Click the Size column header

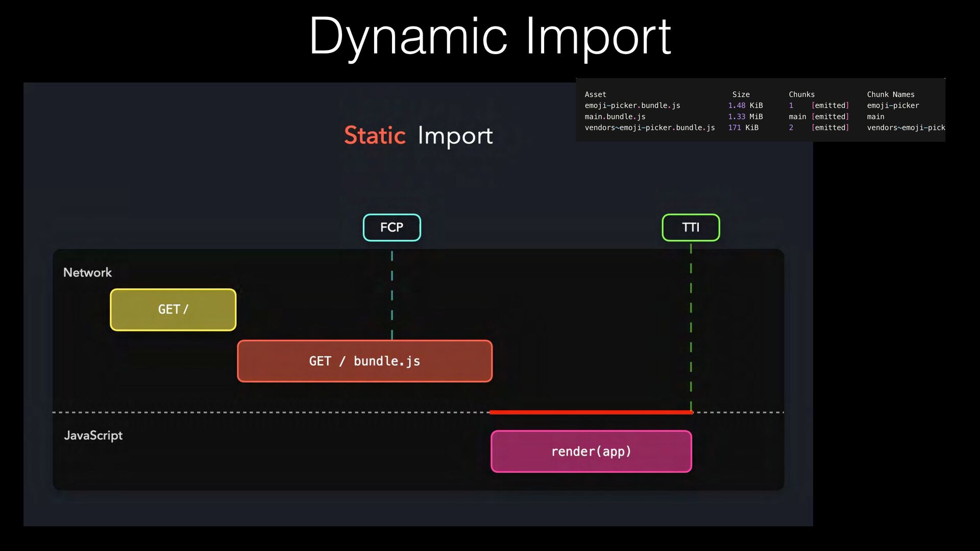[x=741, y=94]
